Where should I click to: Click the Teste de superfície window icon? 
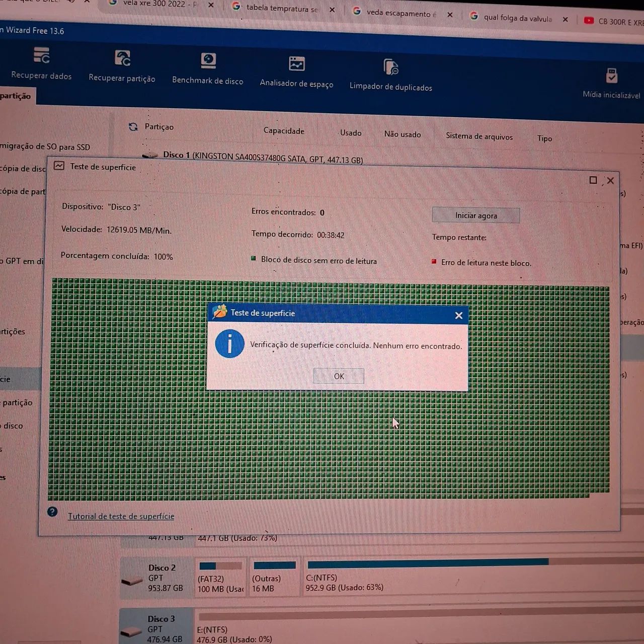pos(59,166)
